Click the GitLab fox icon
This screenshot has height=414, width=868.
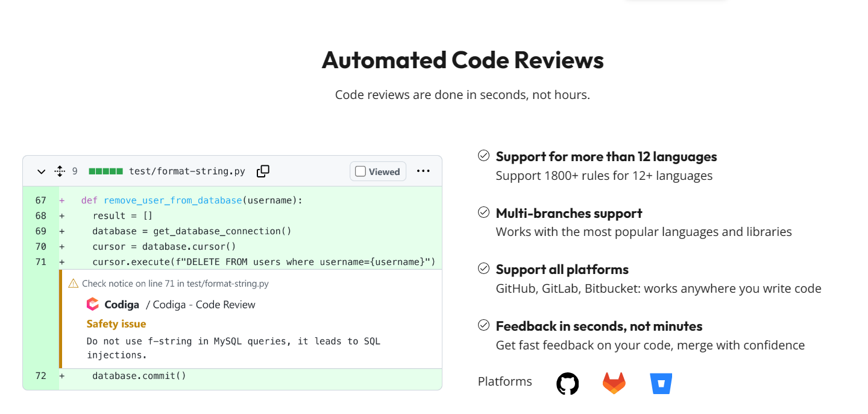tap(614, 383)
